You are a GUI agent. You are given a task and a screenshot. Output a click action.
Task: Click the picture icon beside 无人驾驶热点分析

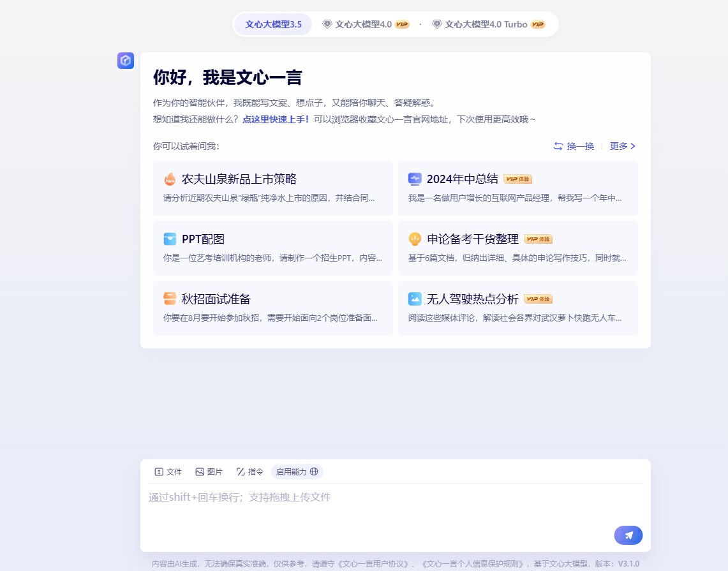point(415,299)
